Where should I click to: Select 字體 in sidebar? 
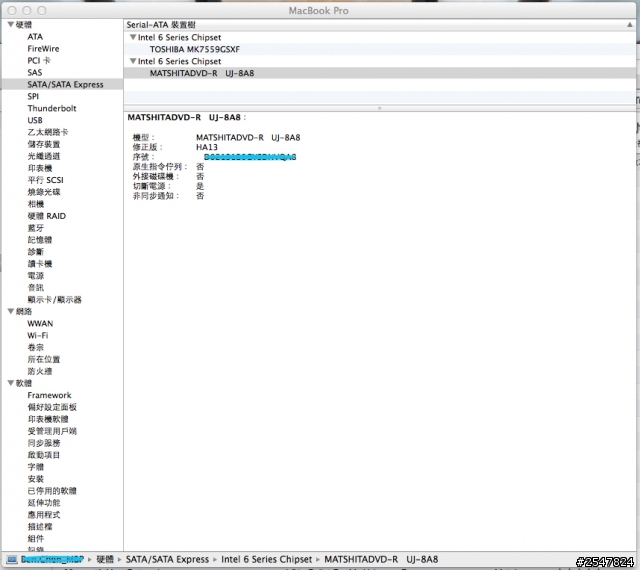[x=36, y=467]
